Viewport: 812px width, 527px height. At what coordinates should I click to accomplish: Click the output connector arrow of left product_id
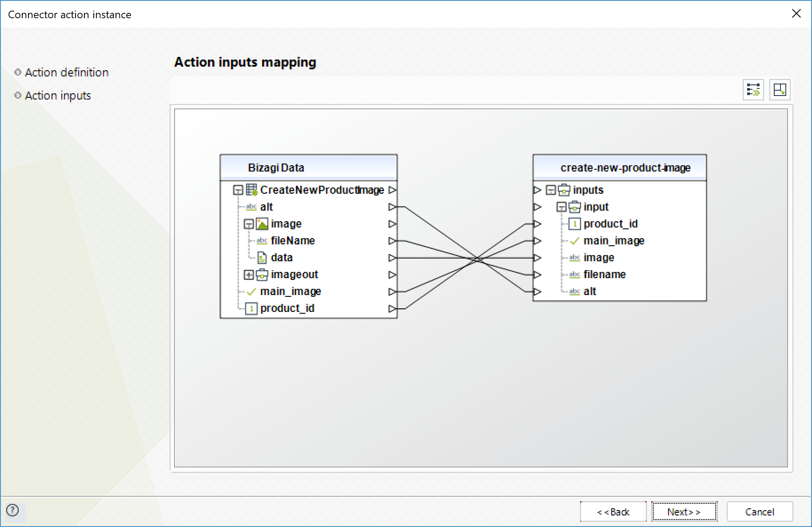(392, 308)
